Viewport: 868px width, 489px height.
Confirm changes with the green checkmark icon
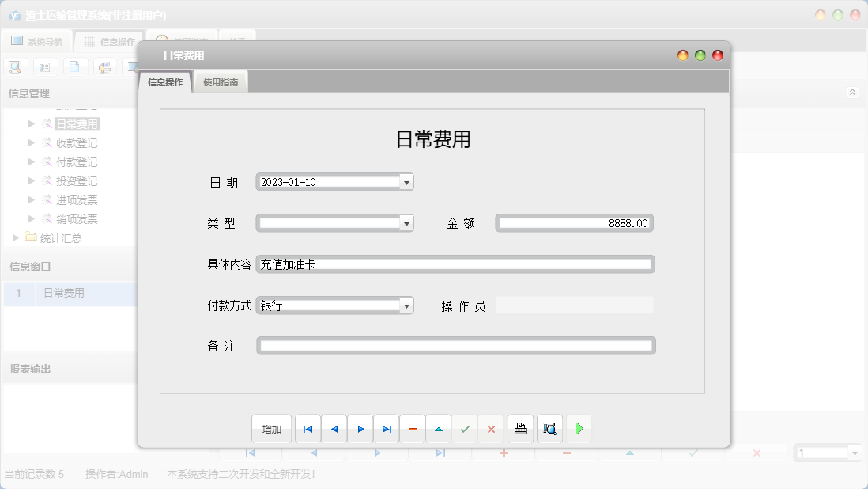pyautogui.click(x=465, y=428)
